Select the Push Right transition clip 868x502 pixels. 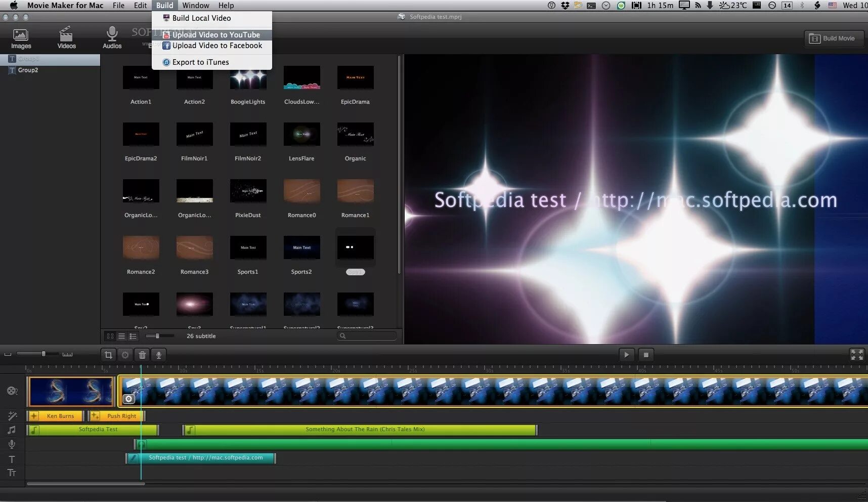(x=116, y=416)
